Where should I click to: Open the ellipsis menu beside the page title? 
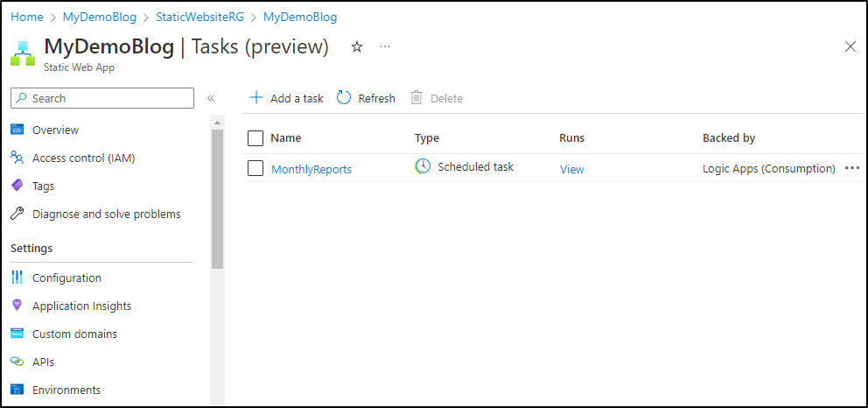point(385,47)
